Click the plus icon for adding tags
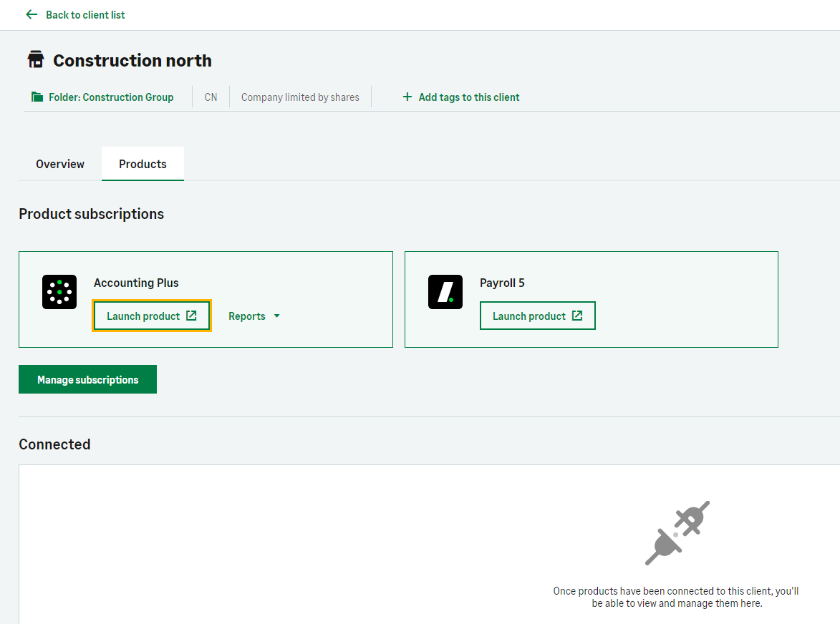 click(407, 97)
